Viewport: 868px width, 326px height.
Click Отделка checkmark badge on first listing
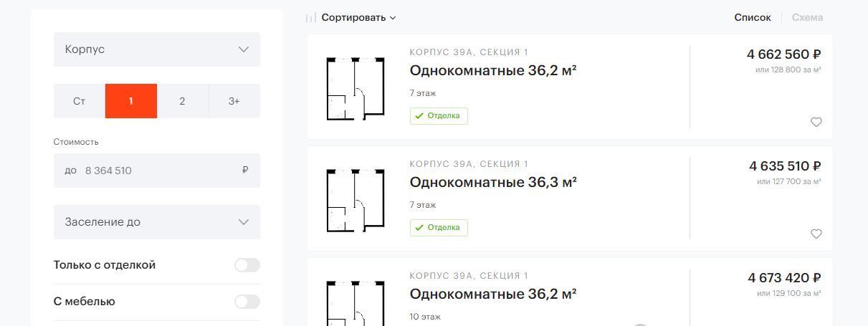pyautogui.click(x=439, y=115)
